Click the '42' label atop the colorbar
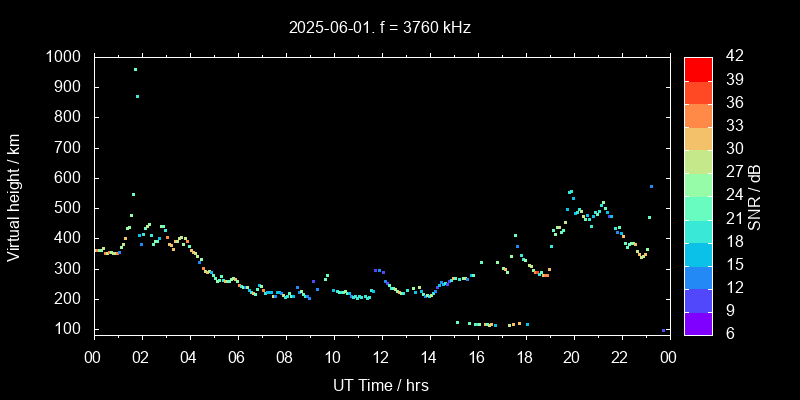 (x=731, y=57)
